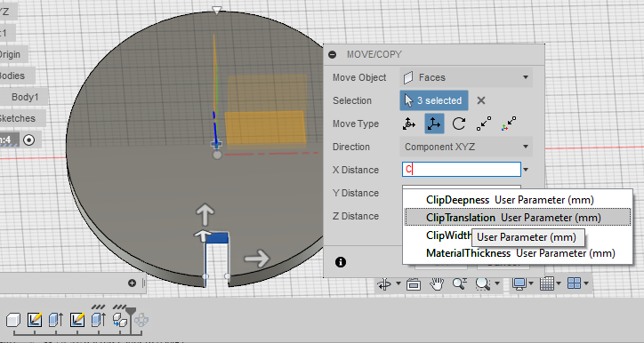Image resolution: width=644 pixels, height=343 pixels.
Task: Expand the Grid and Snaps dropdown arrow
Action: pos(559,283)
